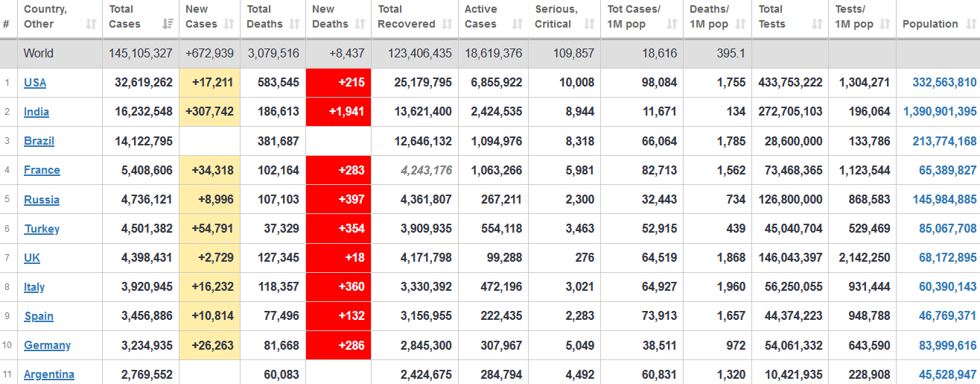Select Italy new deaths +360 cell
Screen dimensions: 980x384
click(x=338, y=287)
